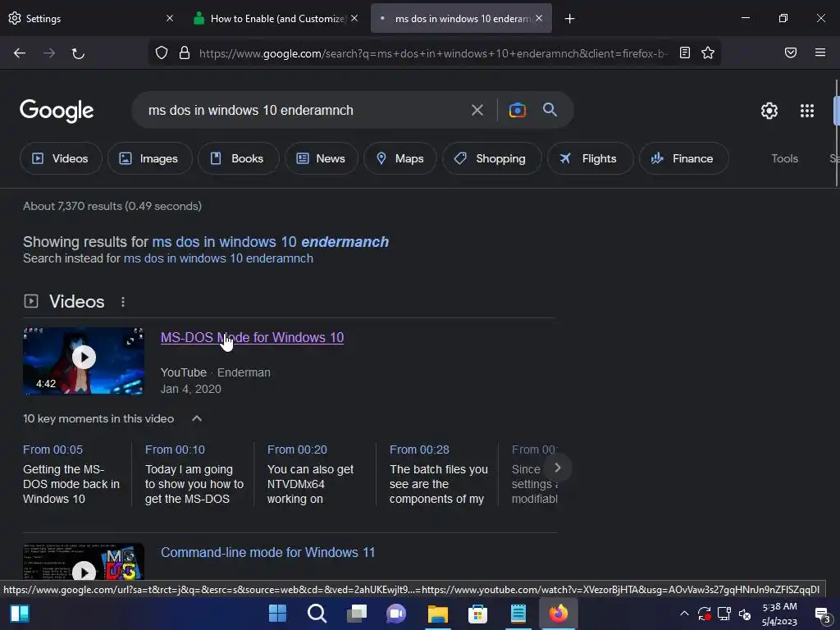Filter results by Images
Image resolution: width=840 pixels, height=630 pixels.
pyautogui.click(x=149, y=158)
